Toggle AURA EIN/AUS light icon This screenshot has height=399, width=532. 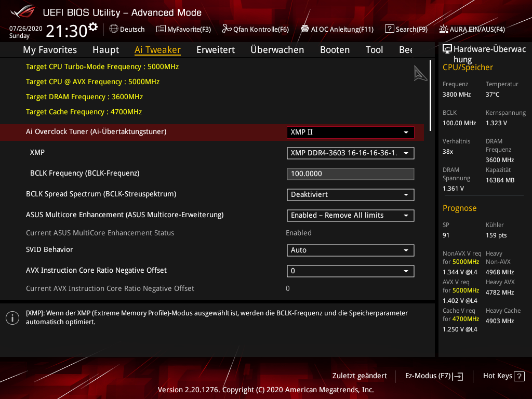pos(444,29)
